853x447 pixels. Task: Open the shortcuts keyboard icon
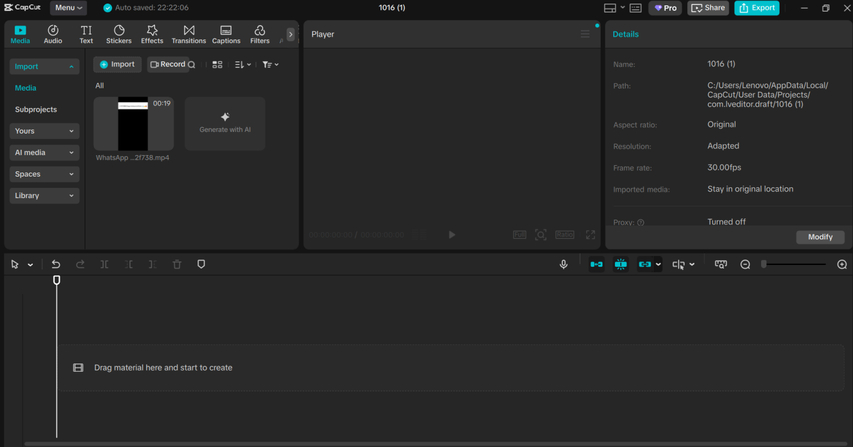click(x=635, y=8)
